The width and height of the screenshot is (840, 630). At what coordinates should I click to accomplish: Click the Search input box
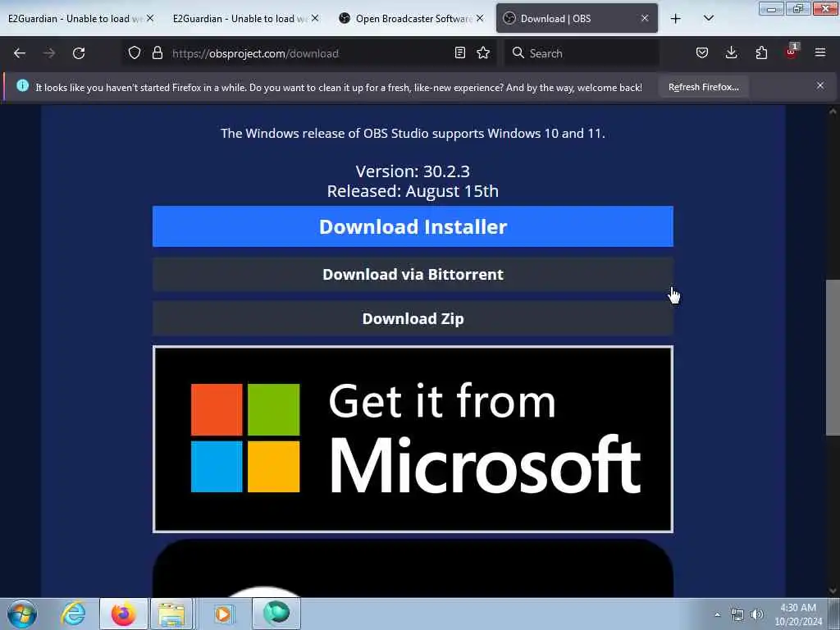coord(582,53)
